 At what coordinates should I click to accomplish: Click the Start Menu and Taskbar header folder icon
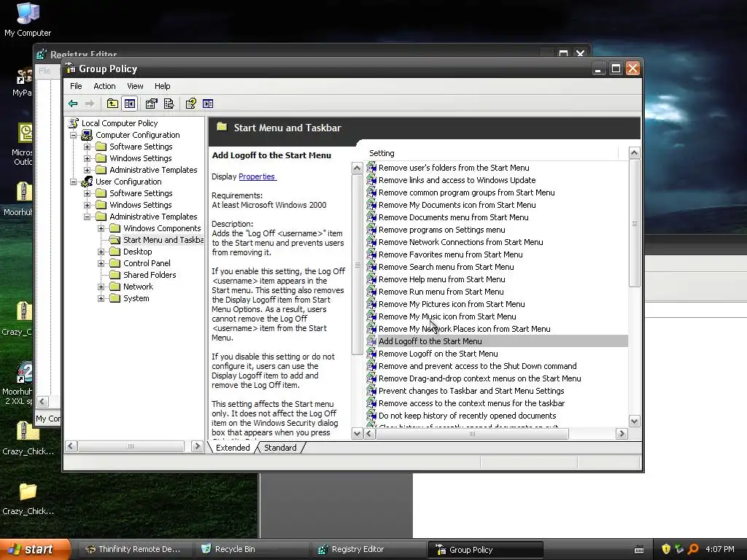click(222, 127)
